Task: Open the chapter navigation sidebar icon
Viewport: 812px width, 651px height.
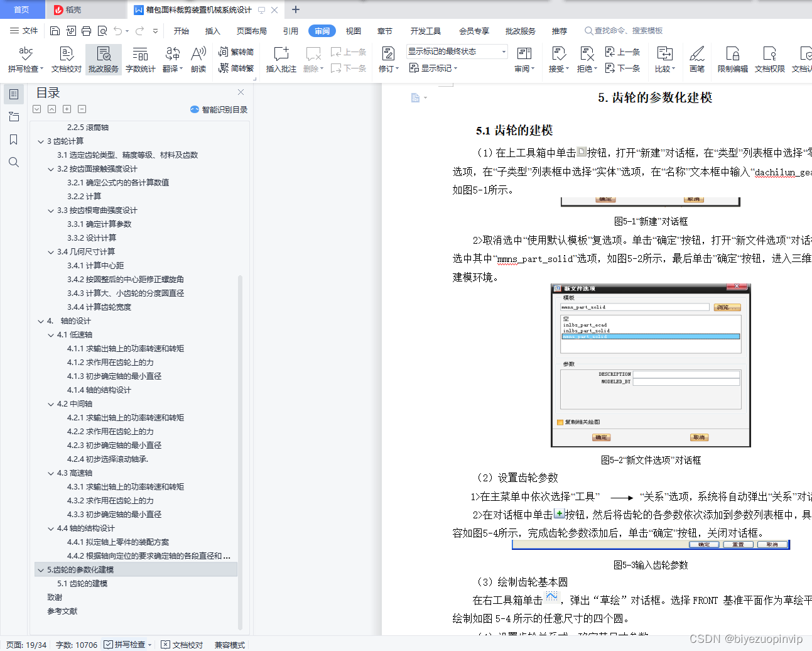Action: (14, 117)
